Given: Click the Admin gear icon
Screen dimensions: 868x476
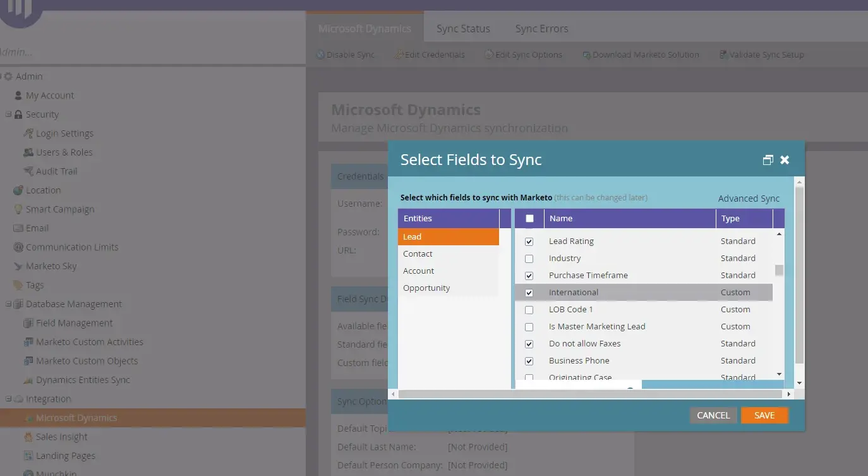Looking at the screenshot, I should 8,76.
